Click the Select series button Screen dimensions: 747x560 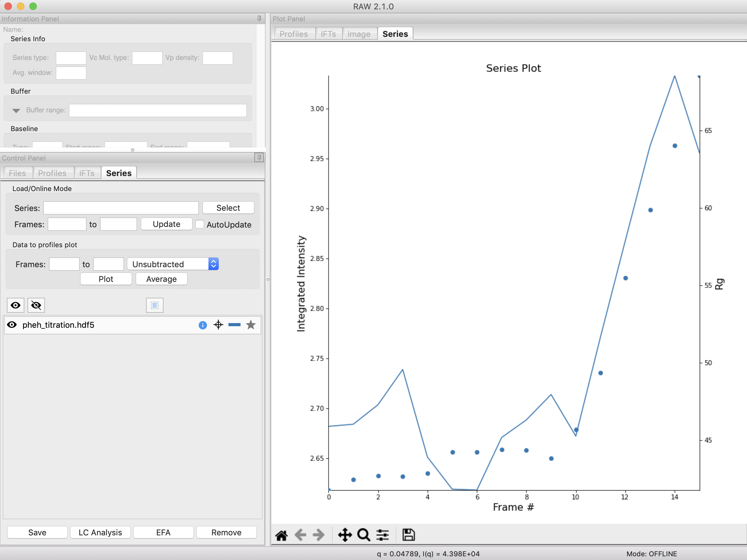coord(228,208)
